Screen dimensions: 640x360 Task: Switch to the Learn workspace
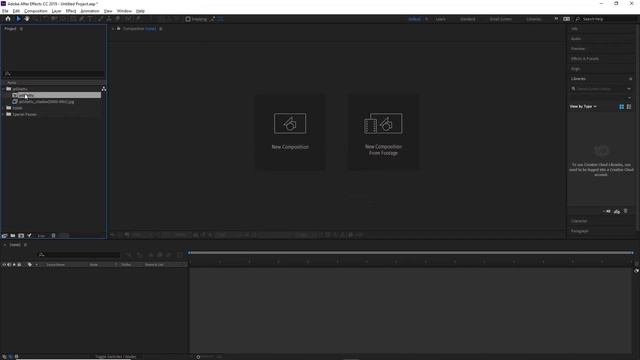(x=441, y=19)
